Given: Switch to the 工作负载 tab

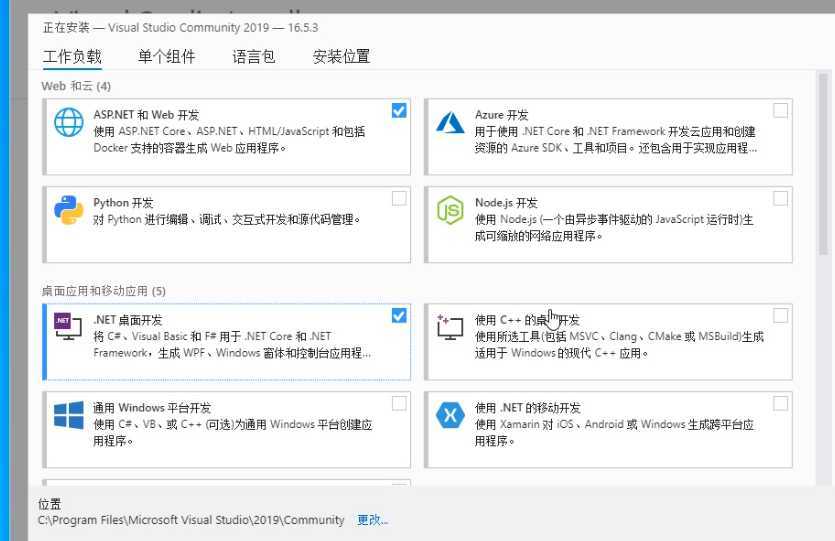Looking at the screenshot, I should click(72, 56).
